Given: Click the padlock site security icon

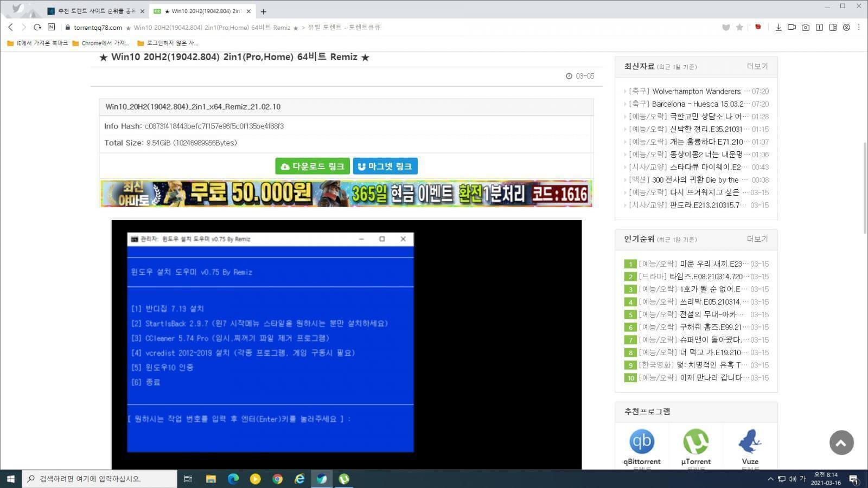Looking at the screenshot, I should 68,27.
